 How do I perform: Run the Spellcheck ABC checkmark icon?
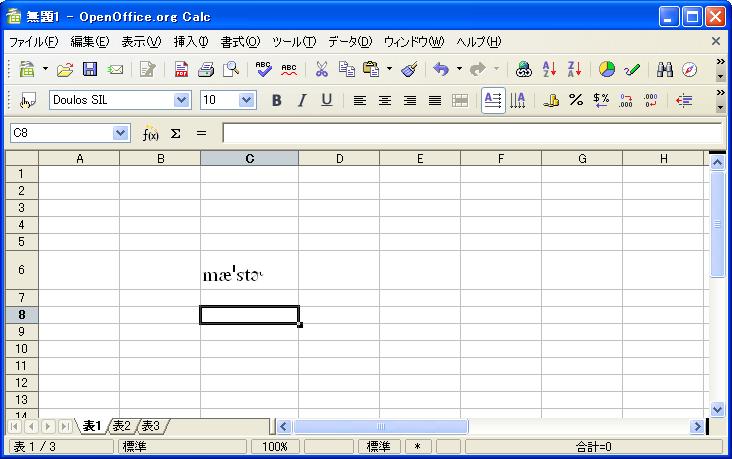point(263,70)
